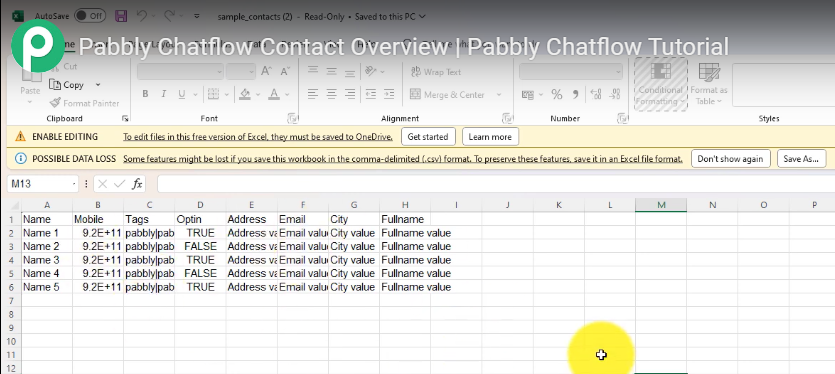This screenshot has height=374, width=835.
Task: Select the Wrap Text option
Action: click(x=436, y=72)
